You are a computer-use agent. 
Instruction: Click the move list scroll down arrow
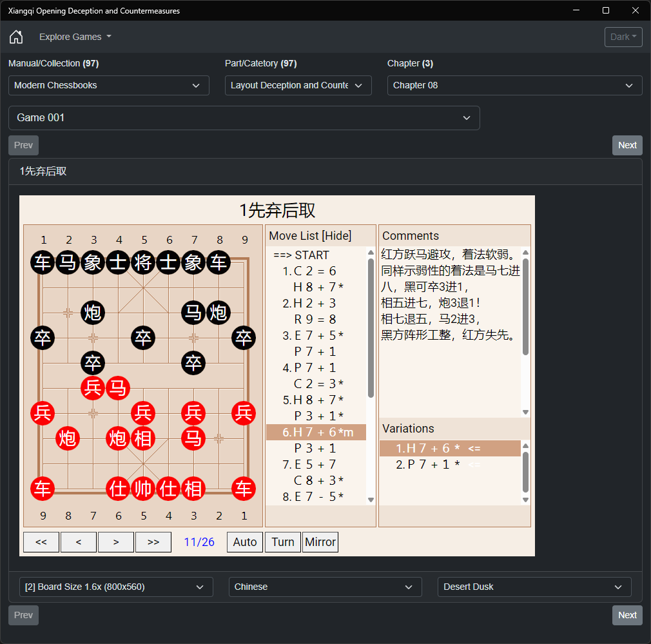click(371, 500)
